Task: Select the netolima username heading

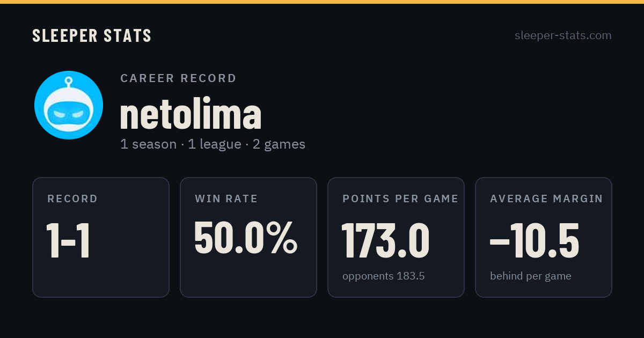Action: point(191,114)
